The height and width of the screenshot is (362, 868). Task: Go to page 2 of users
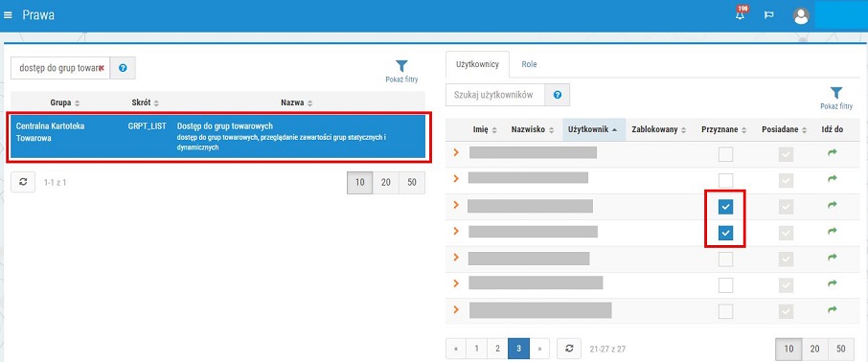497,349
